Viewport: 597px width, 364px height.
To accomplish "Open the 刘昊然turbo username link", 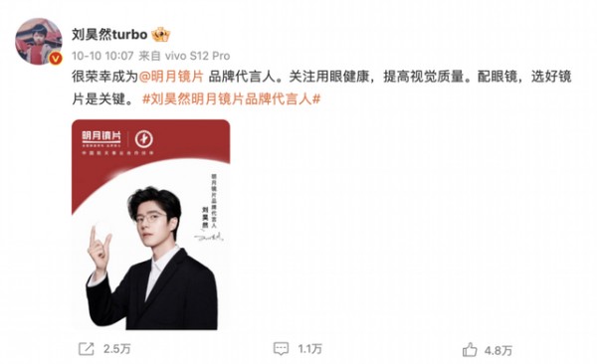I will 109,35.
